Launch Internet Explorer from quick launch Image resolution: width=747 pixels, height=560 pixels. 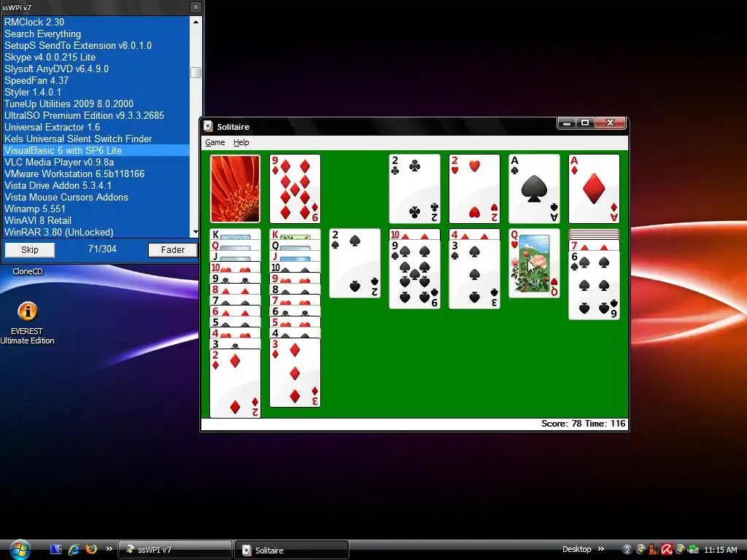point(74,550)
